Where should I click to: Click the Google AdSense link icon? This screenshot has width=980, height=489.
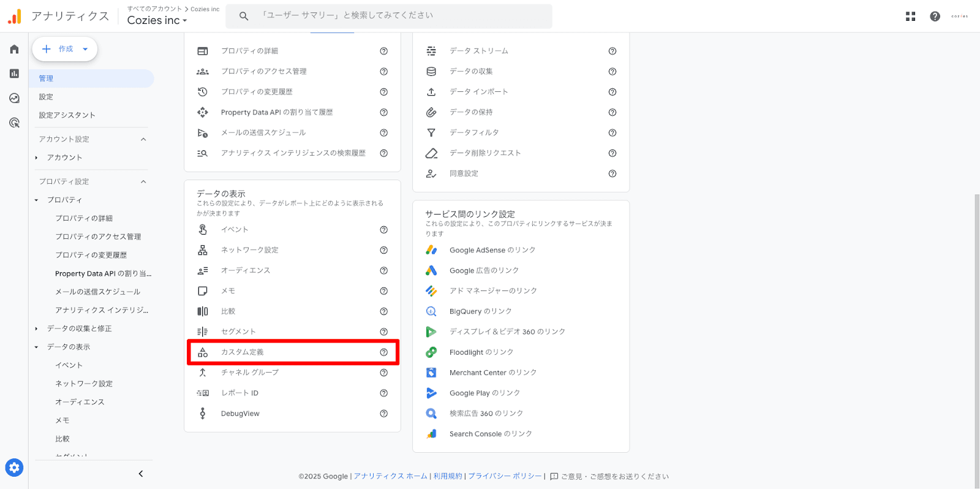pyautogui.click(x=431, y=250)
